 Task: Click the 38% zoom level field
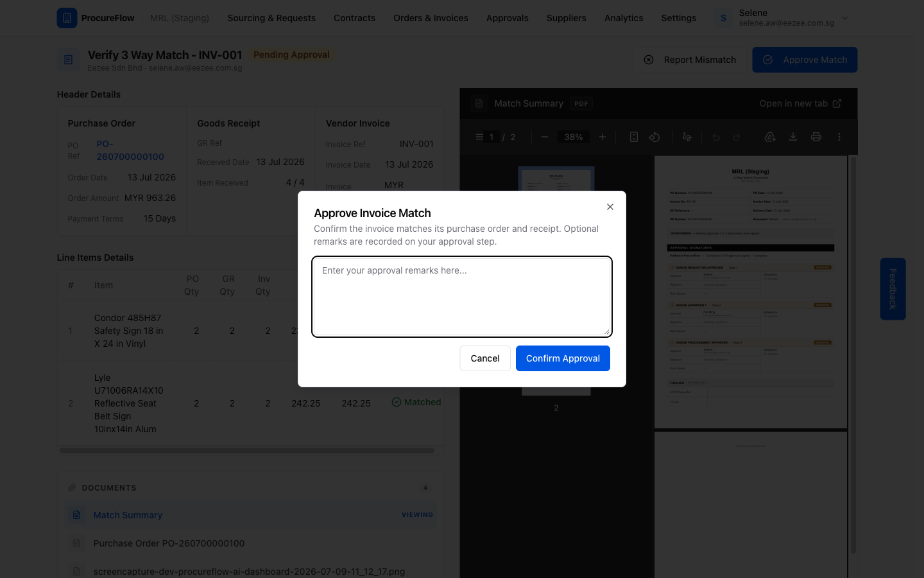[x=574, y=137]
